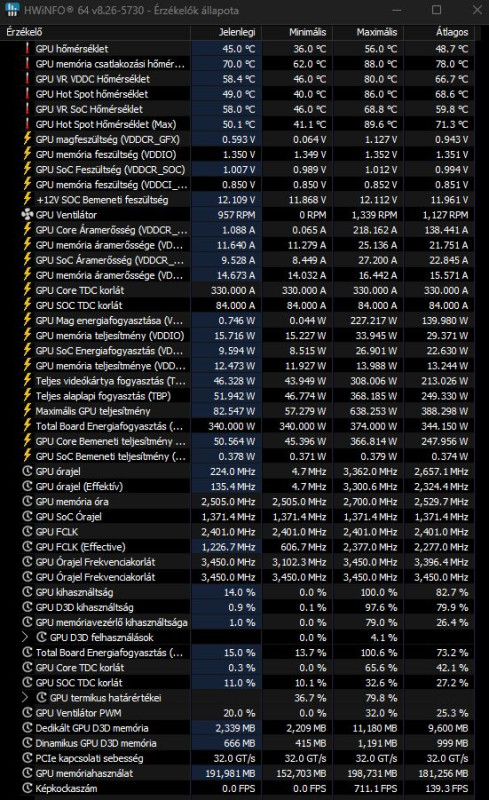
Task: Click the 2,339 MB dedicated memory value
Action: [x=235, y=728]
